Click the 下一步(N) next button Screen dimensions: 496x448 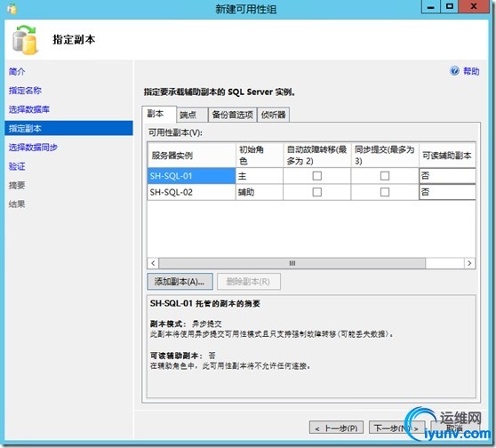pyautogui.click(x=396, y=428)
